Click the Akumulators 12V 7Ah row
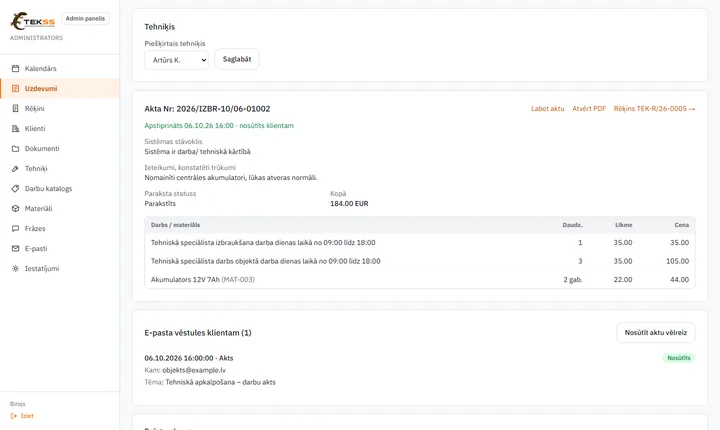Image resolution: width=720 pixels, height=430 pixels. (x=420, y=279)
